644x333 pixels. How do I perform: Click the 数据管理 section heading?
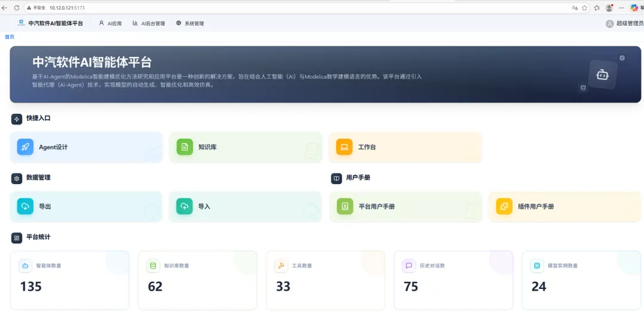coord(38,178)
